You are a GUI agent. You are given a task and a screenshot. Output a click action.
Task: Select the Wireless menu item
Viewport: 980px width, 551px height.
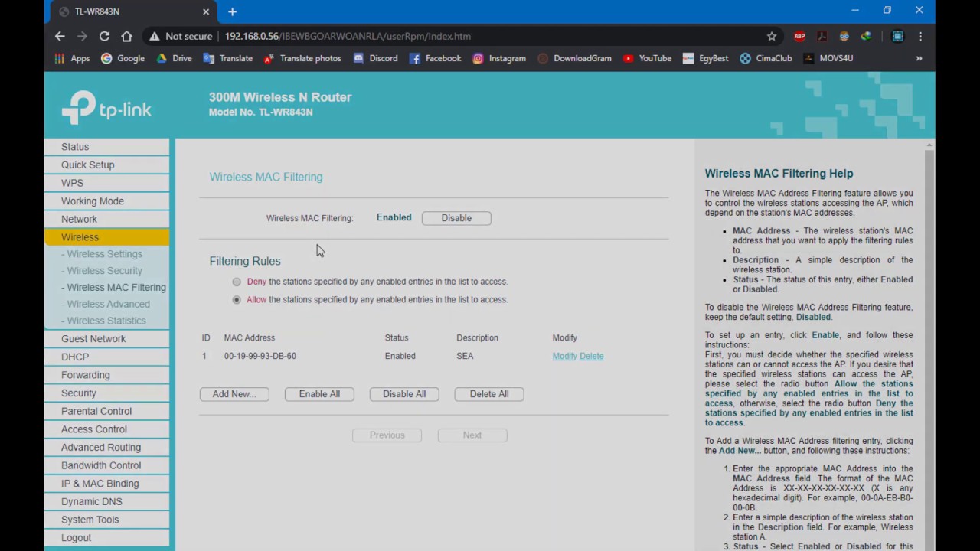click(106, 237)
